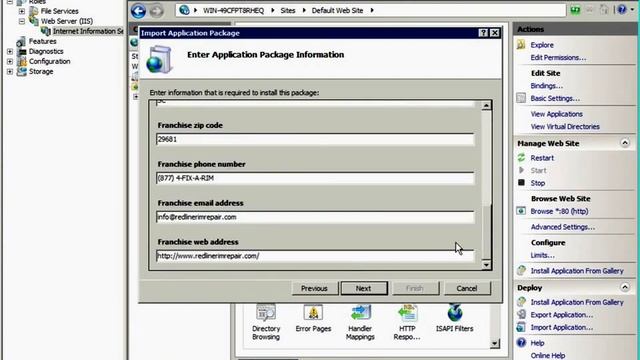Click the Browse *:80 icon
This screenshot has height=360, width=640.
tap(521, 211)
